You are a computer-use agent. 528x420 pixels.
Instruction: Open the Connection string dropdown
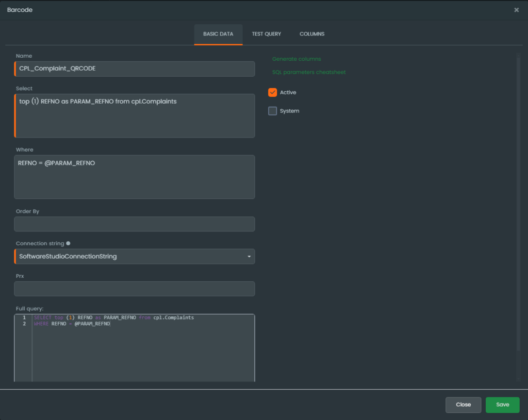click(x=134, y=257)
